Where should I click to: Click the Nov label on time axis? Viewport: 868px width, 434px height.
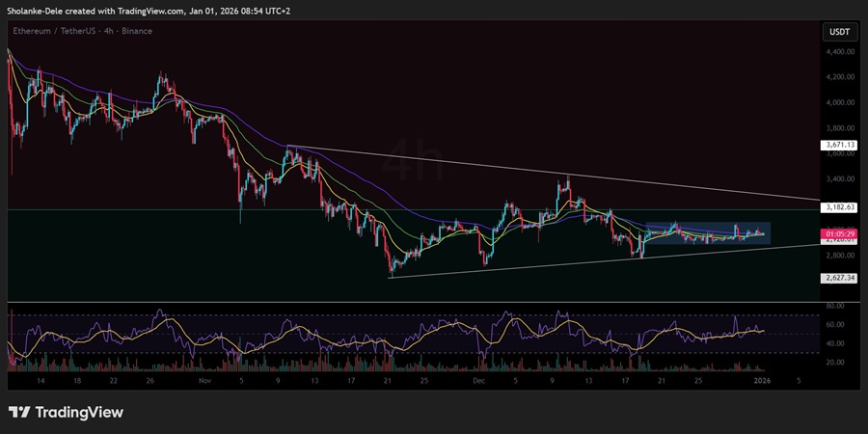coord(204,381)
